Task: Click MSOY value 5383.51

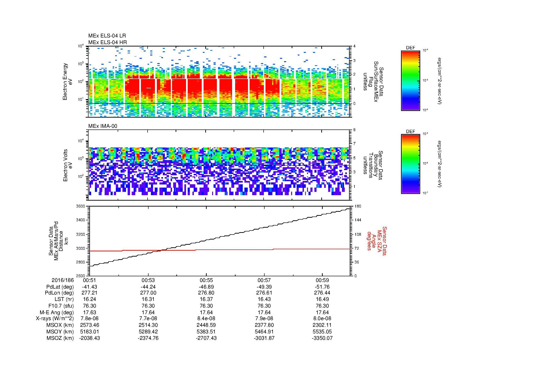Action: [206, 332]
